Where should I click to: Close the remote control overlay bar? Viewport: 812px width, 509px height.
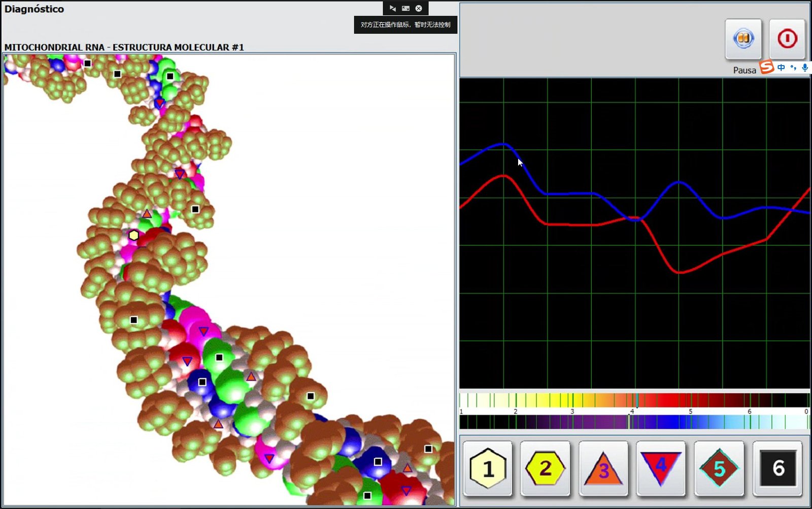[x=419, y=8]
